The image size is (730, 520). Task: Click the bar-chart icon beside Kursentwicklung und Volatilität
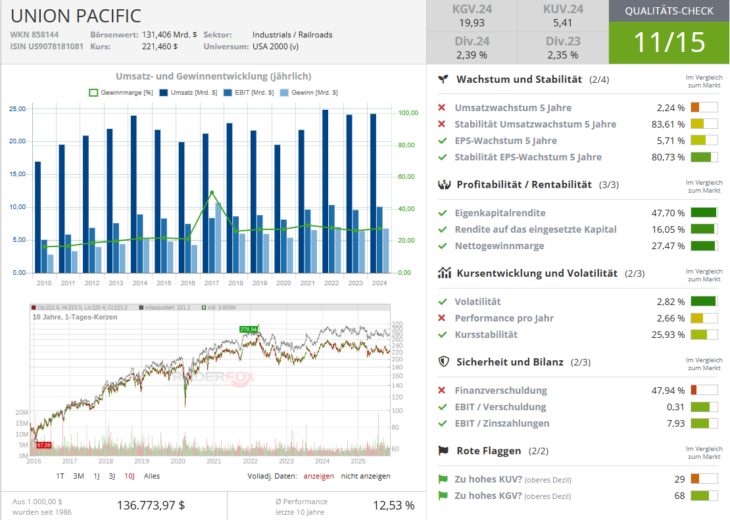tap(443, 273)
